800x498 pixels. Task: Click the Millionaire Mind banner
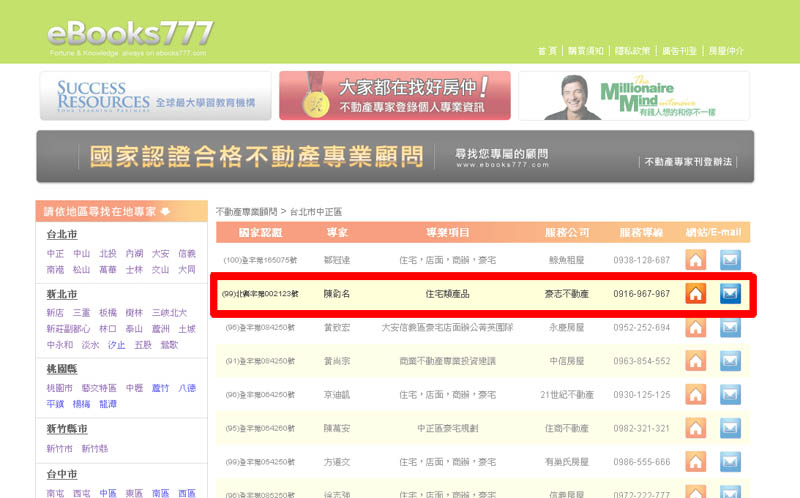point(634,96)
